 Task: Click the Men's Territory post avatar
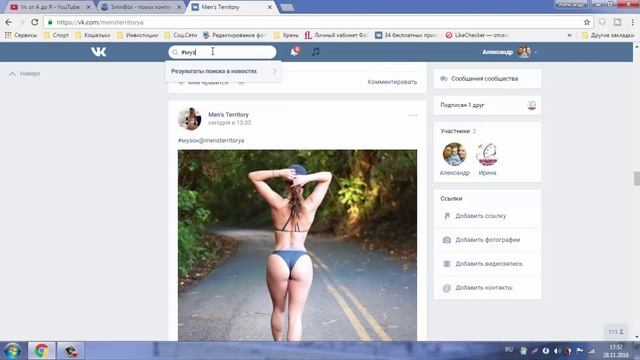pos(189,119)
